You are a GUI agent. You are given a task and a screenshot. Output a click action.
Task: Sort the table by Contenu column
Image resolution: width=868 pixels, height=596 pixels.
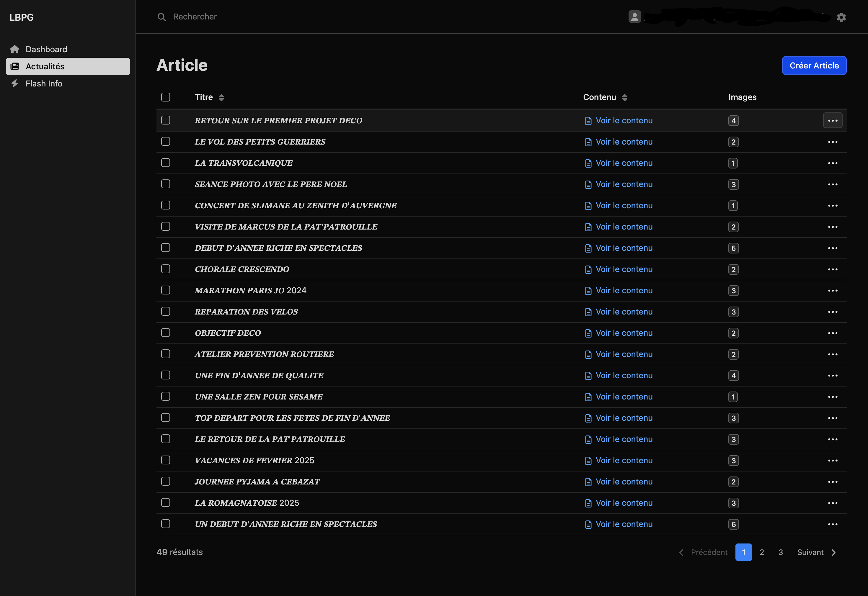(605, 97)
